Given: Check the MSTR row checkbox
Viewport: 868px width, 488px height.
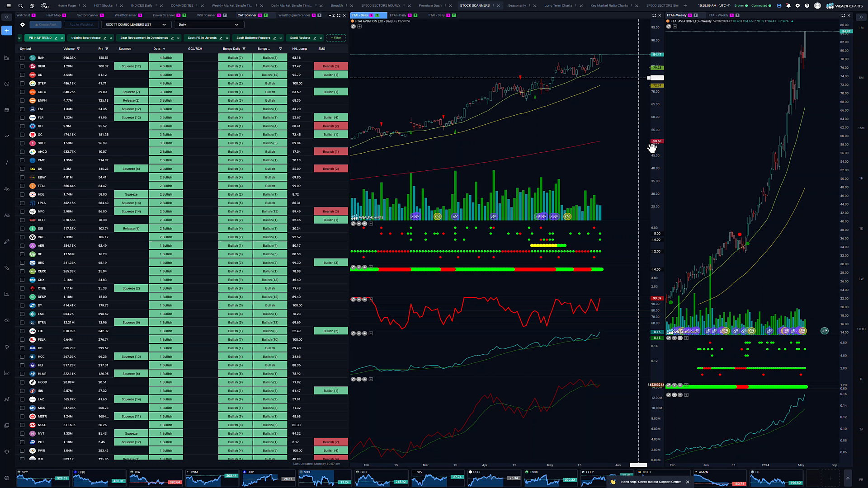Looking at the screenshot, I should tap(22, 417).
